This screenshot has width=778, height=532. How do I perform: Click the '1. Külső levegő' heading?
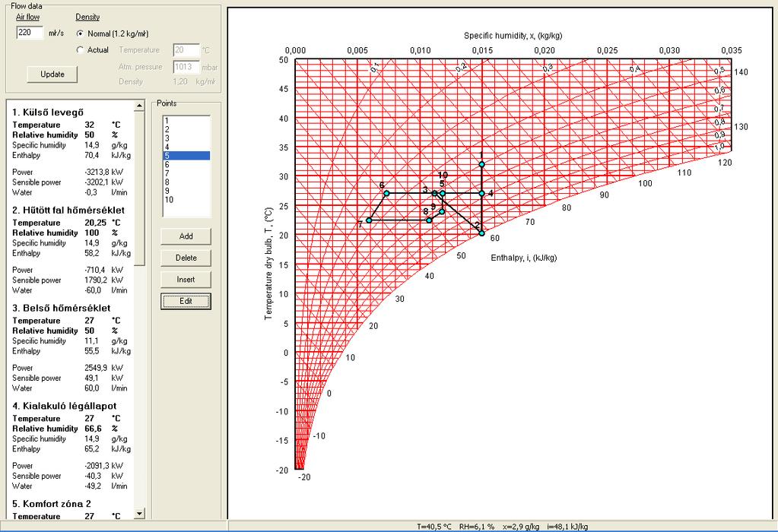48,112
